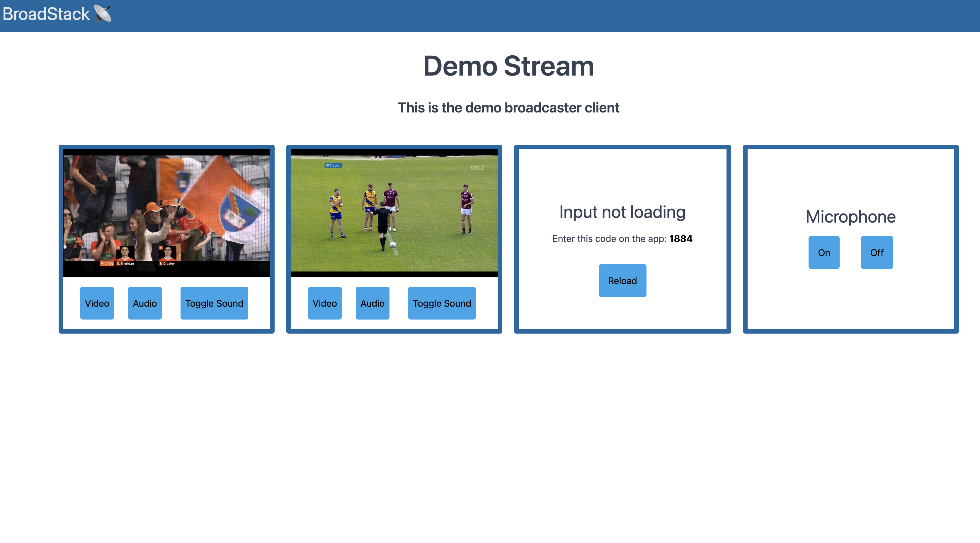Toggle Sound on the football pitch stream
The height and width of the screenshot is (543, 980).
(x=442, y=303)
